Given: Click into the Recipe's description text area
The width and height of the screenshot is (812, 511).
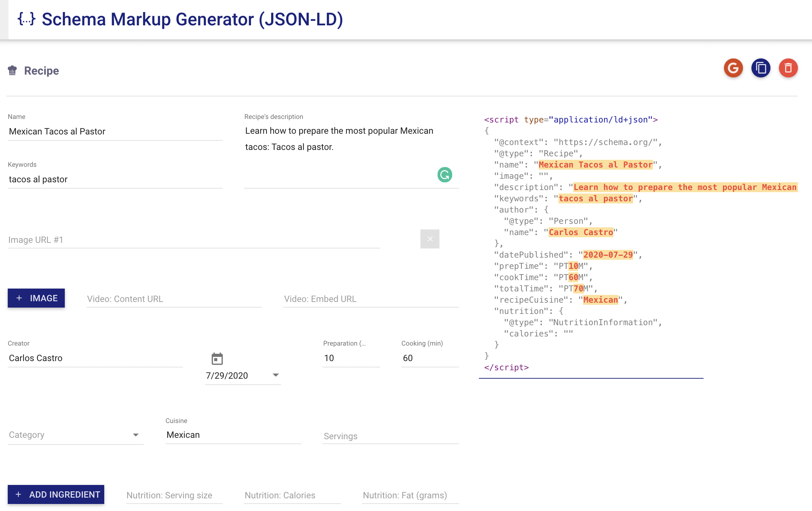Looking at the screenshot, I should (x=352, y=155).
